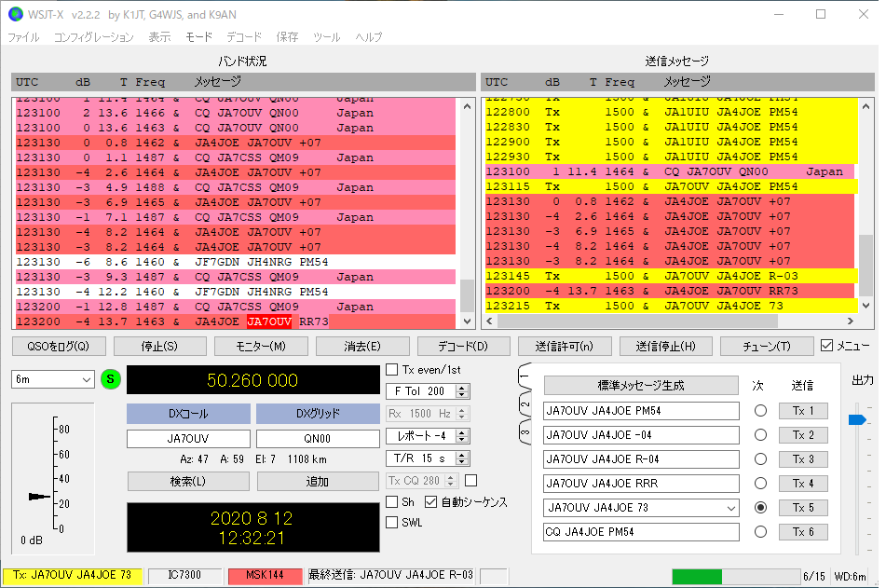This screenshot has width=886, height=588.
Task: Open the コンフィグレーション menu
Action: pos(94,37)
